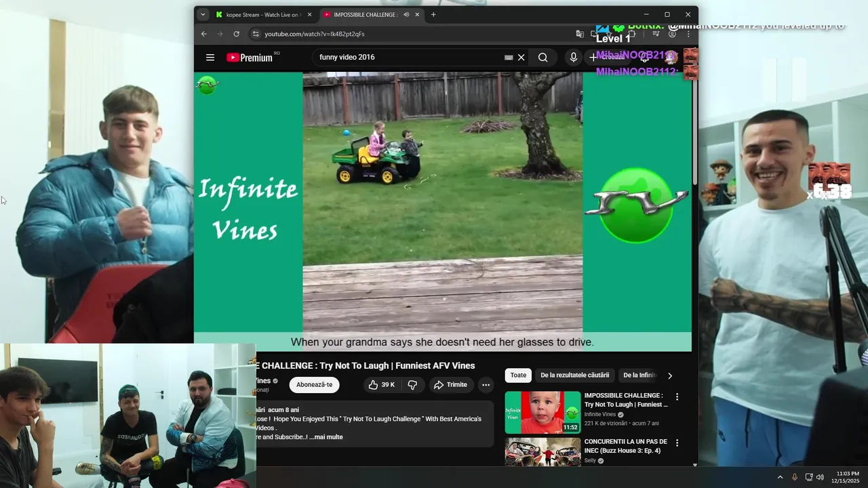Subscribe with the Abonează-te button
Viewport: 868px width, 488px height.
tap(315, 385)
